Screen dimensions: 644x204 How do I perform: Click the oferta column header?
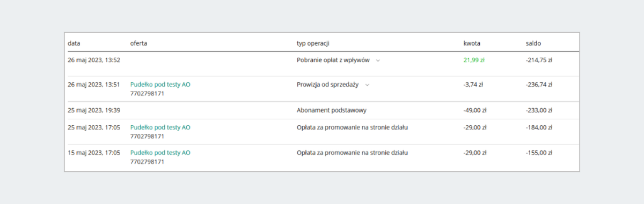pyautogui.click(x=138, y=43)
